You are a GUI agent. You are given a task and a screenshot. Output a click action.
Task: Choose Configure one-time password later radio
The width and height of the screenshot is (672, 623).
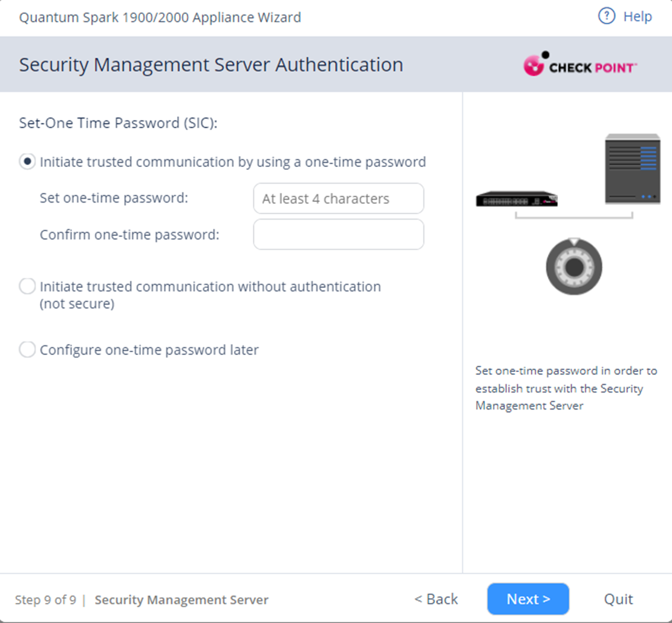[x=27, y=350]
